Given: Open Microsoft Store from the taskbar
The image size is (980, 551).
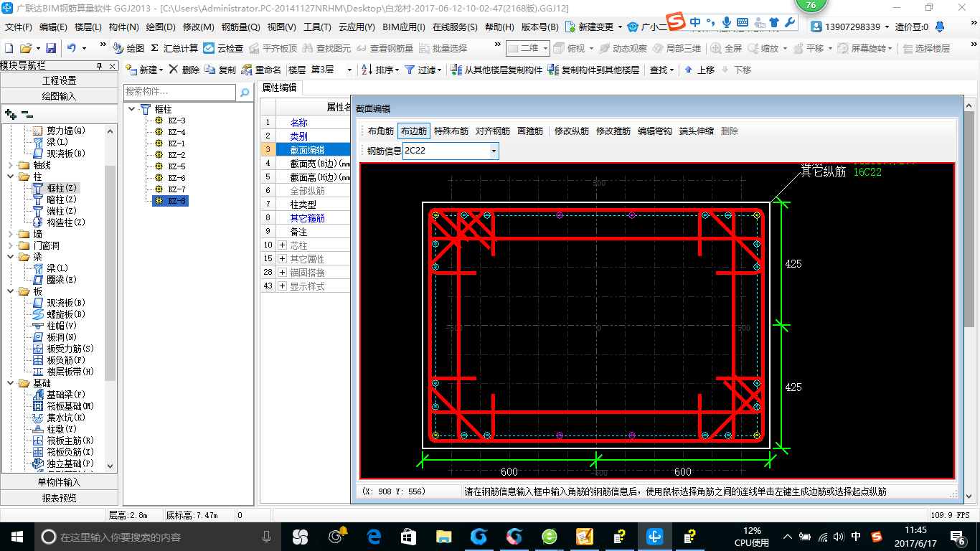Looking at the screenshot, I should pos(409,536).
